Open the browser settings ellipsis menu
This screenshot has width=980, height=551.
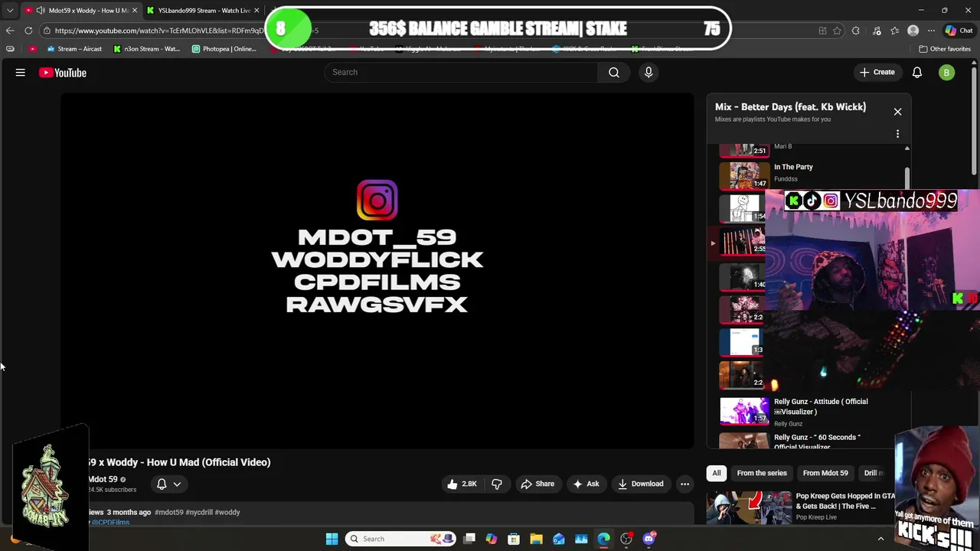[931, 31]
